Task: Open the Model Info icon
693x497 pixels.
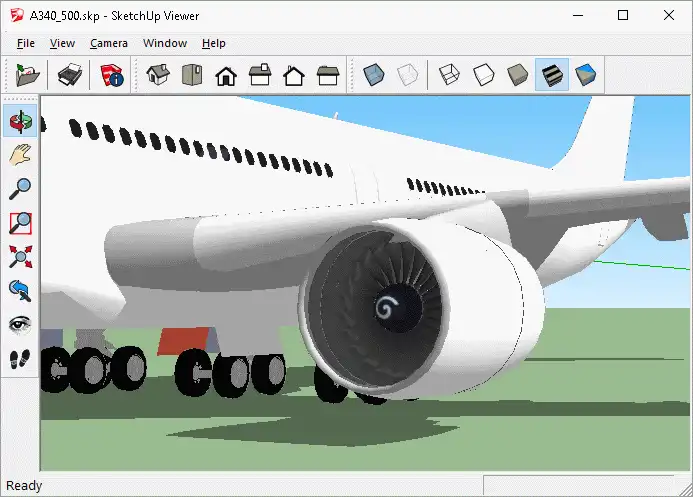Action: point(111,75)
